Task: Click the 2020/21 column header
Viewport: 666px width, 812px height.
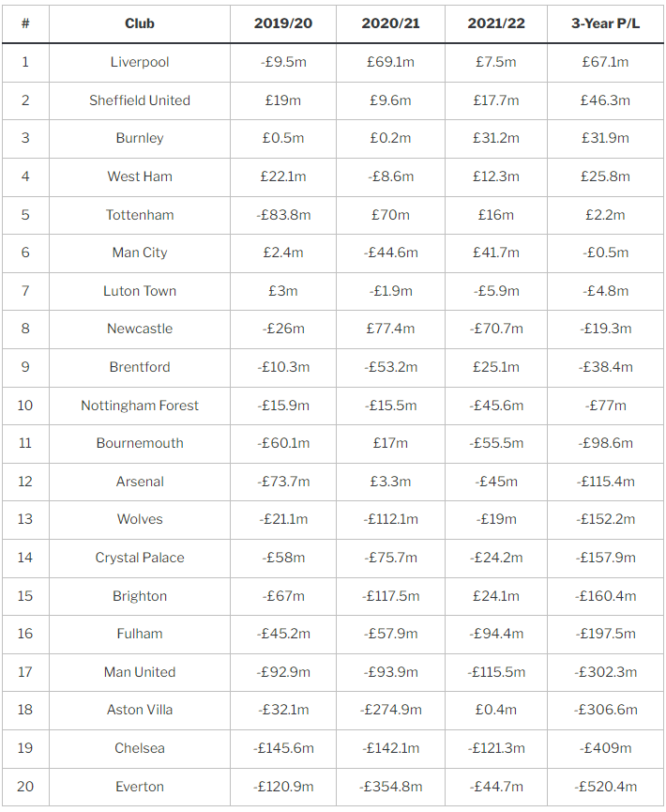Action: [390, 23]
